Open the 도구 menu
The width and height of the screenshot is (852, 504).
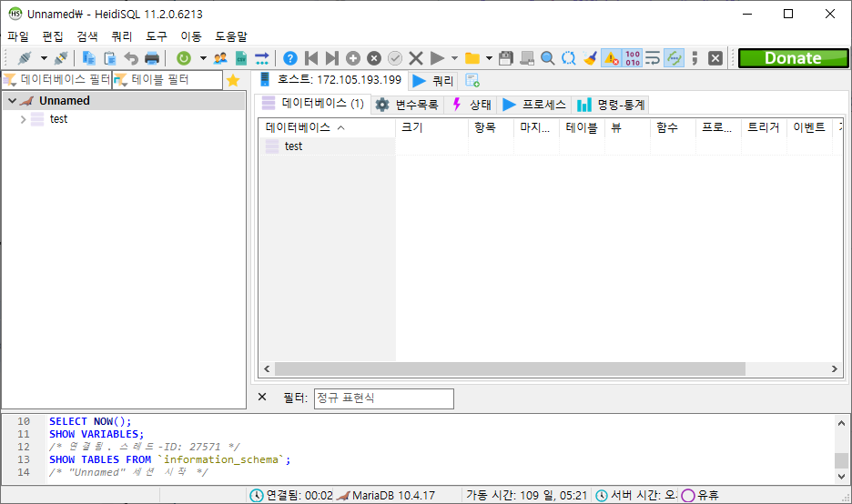point(157,36)
